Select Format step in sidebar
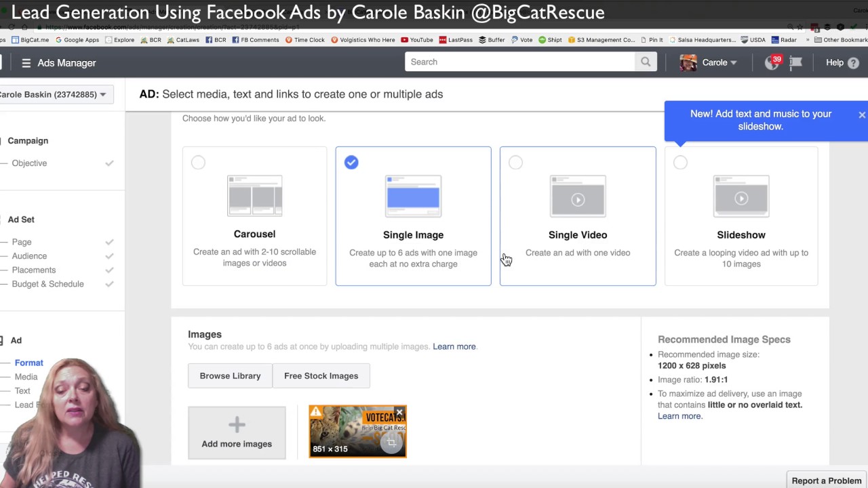The height and width of the screenshot is (488, 868). coord(29,363)
